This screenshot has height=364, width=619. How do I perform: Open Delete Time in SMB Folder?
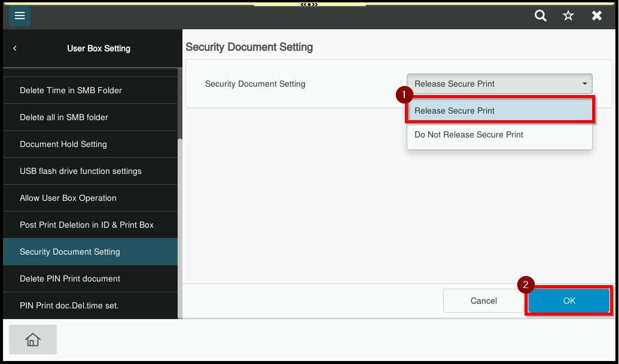coord(90,90)
